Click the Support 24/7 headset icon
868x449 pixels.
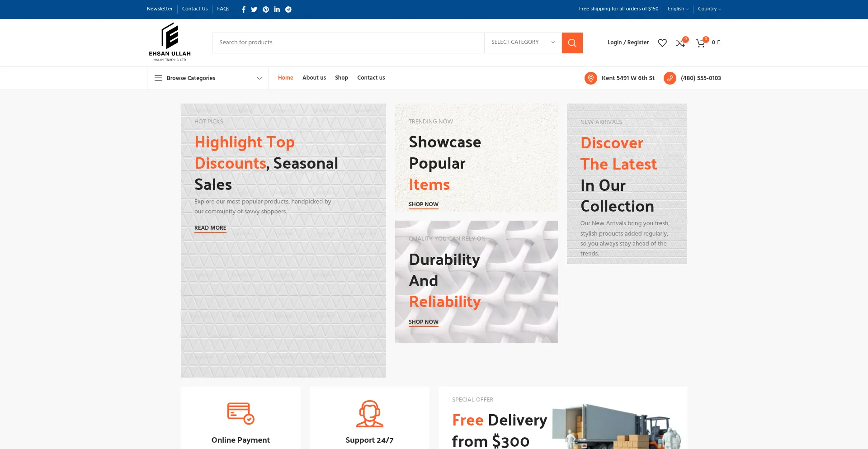370,414
